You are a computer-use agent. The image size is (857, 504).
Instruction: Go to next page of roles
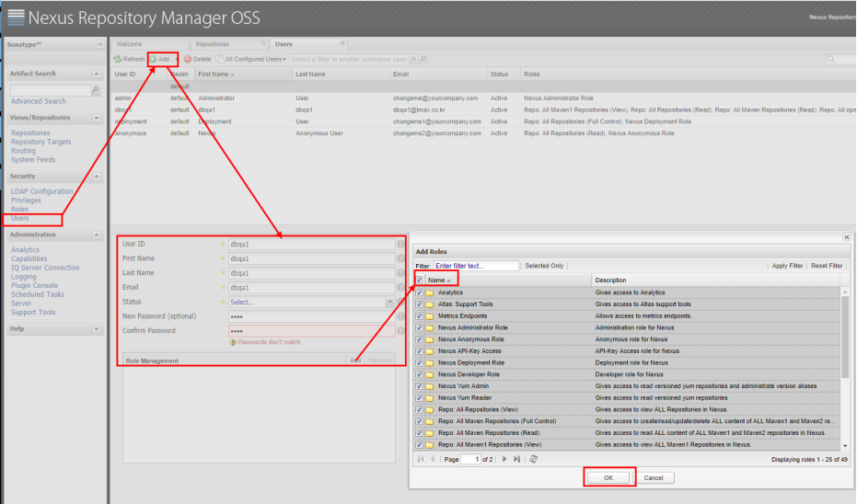[504, 459]
